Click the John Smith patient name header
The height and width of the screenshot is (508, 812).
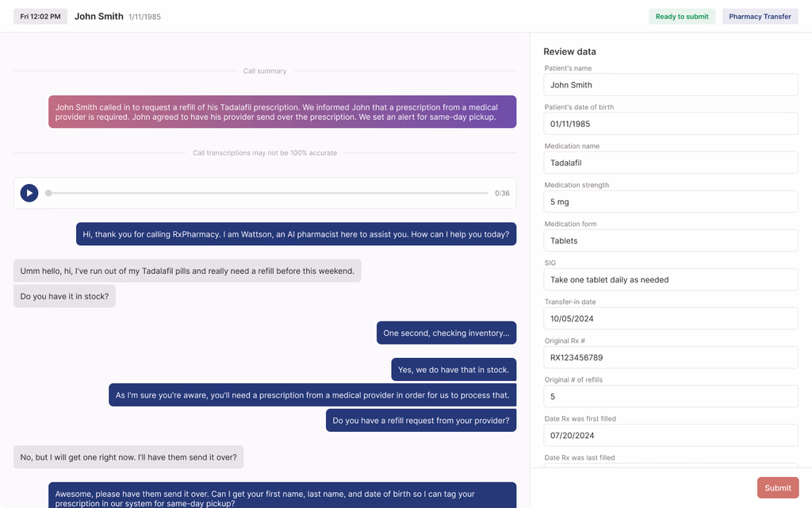coord(98,17)
